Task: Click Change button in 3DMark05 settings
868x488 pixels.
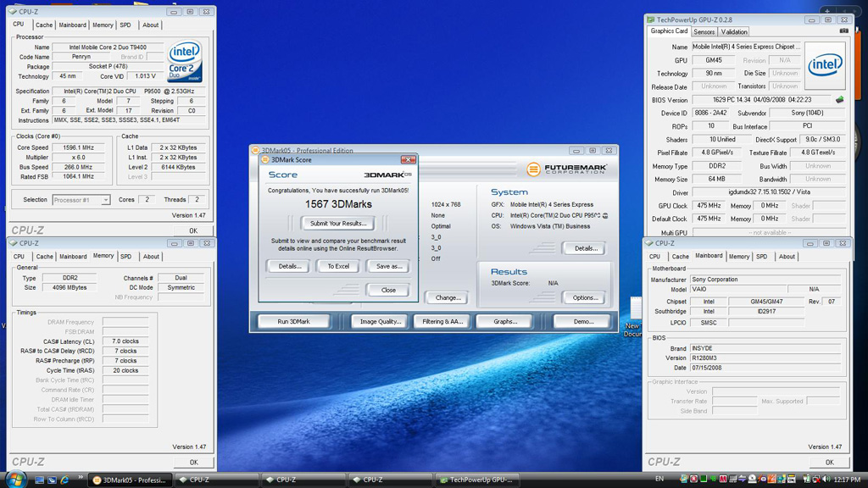Action: [448, 297]
